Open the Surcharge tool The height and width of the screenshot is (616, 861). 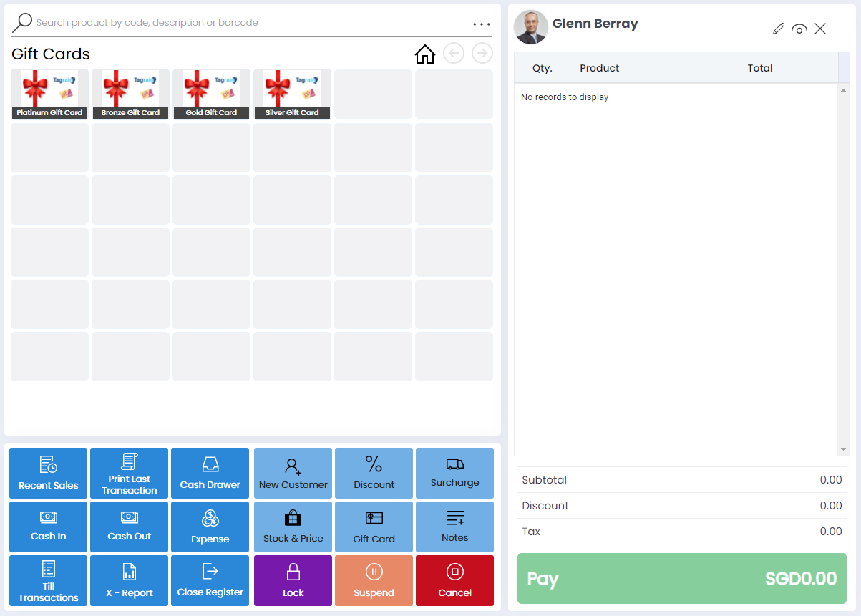click(x=454, y=473)
